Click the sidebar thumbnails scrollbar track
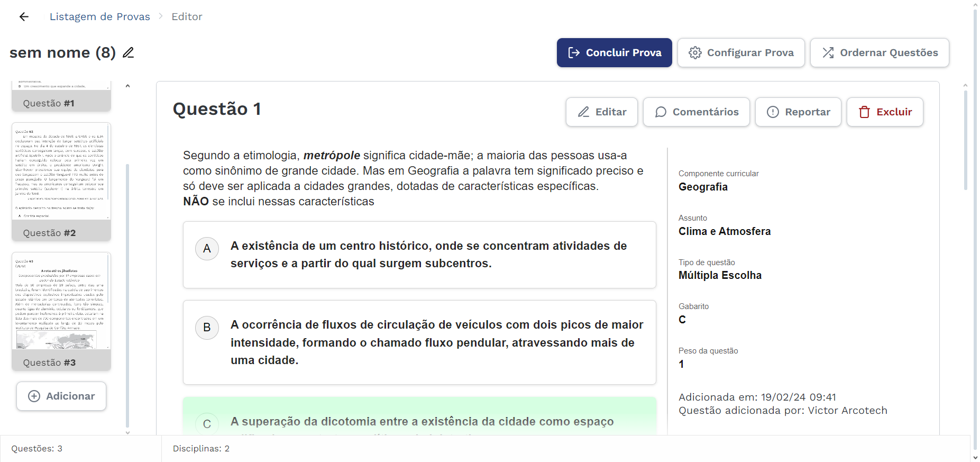This screenshot has height=462, width=980. coord(127,295)
